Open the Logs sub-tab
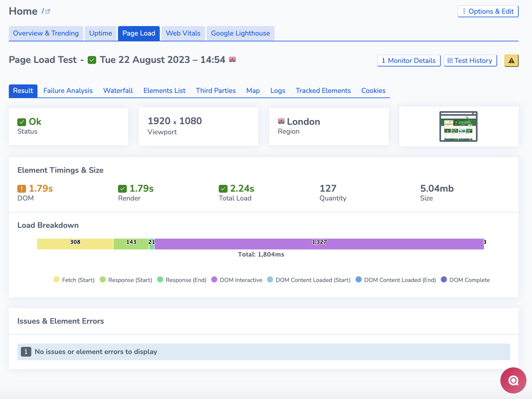Image resolution: width=532 pixels, height=399 pixels. (278, 91)
